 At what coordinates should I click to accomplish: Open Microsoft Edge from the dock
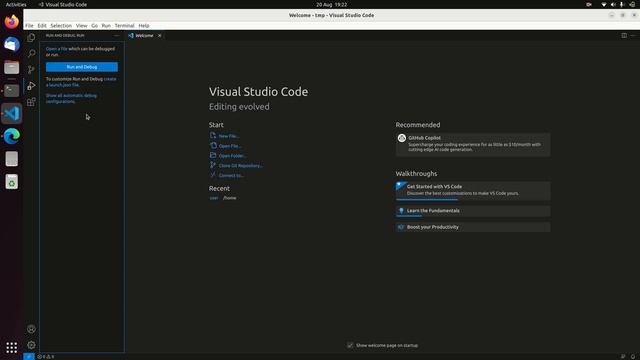(x=11, y=136)
